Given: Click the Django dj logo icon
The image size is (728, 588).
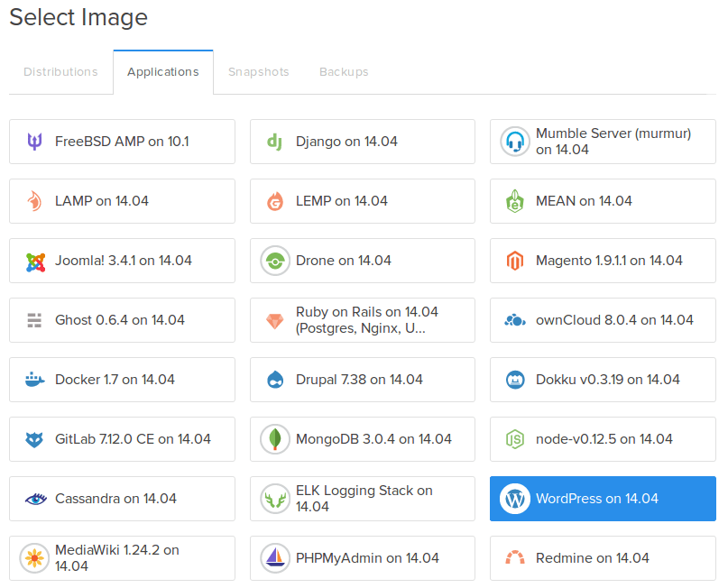Looking at the screenshot, I should (275, 142).
